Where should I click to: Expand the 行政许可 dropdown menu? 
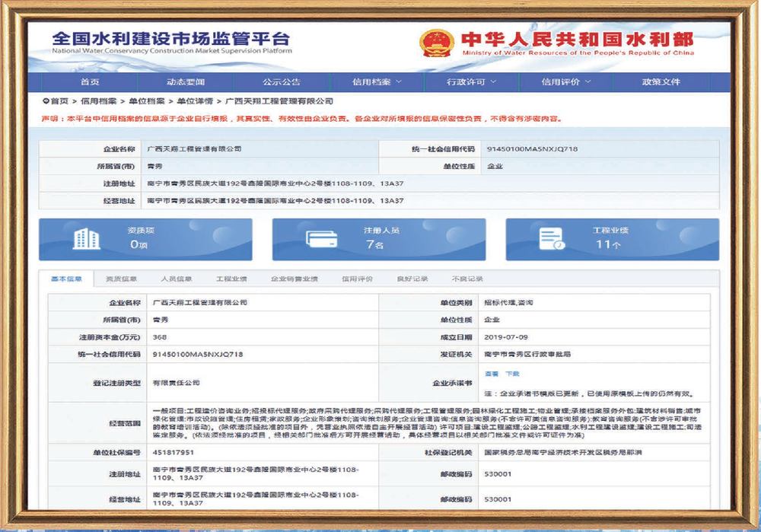click(x=471, y=82)
